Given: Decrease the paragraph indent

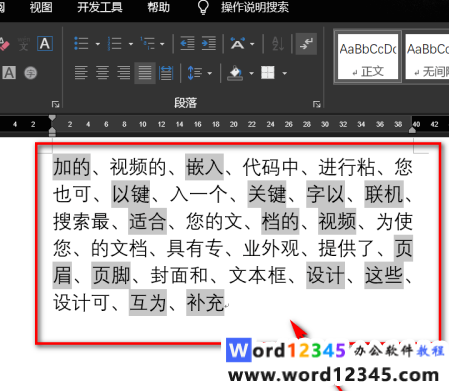Looking at the screenshot, I should [x=187, y=44].
